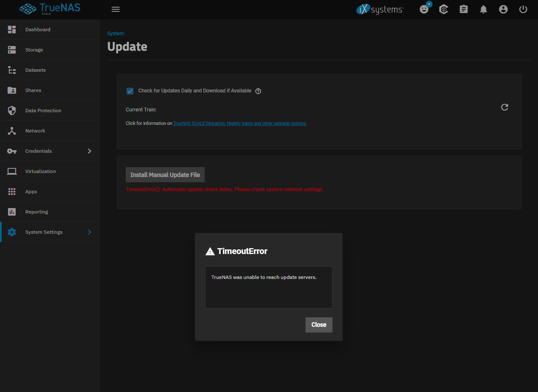Open the Shares menu item

[50, 90]
